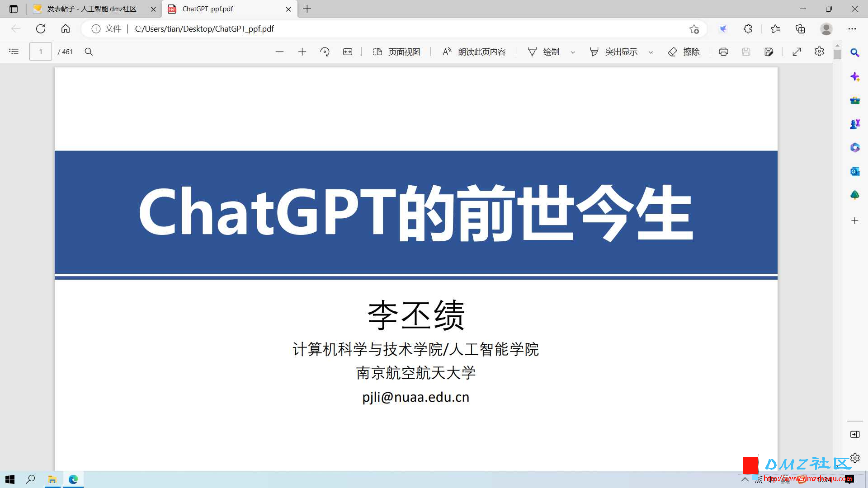Zoom in with the plus icon
Viewport: 868px width, 488px height.
(x=302, y=52)
